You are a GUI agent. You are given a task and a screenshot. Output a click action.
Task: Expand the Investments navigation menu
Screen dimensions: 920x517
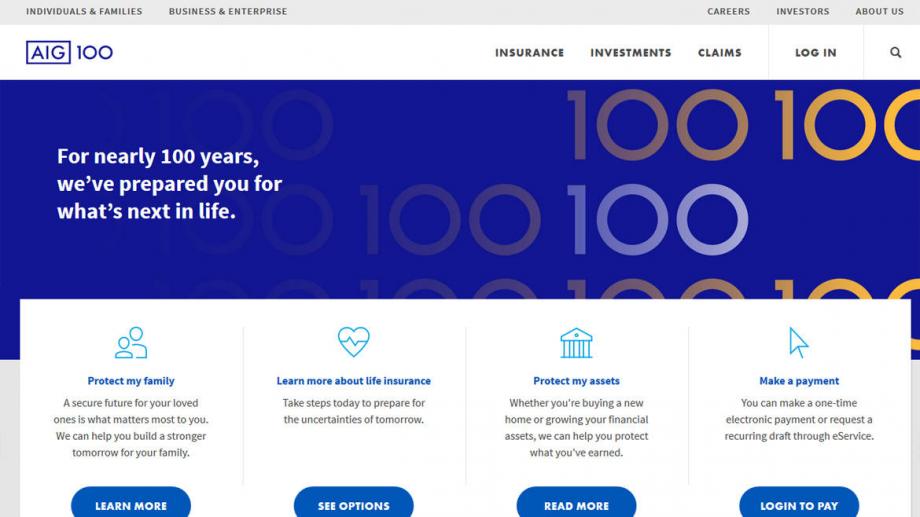[630, 53]
